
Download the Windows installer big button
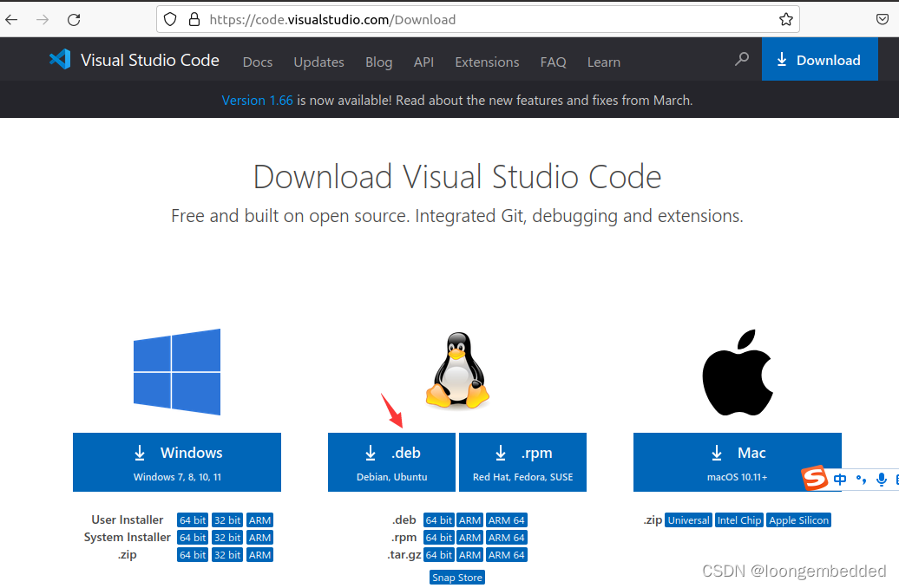point(177,462)
